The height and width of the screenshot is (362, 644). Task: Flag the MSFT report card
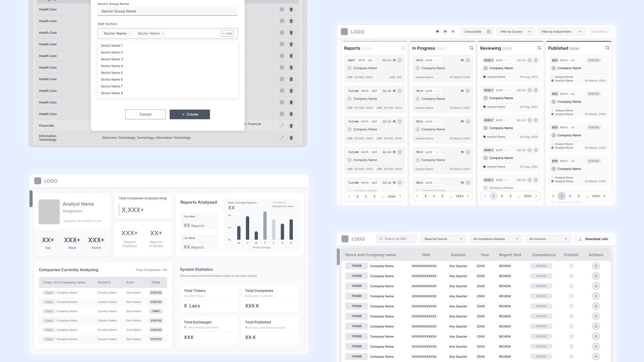tap(395, 60)
